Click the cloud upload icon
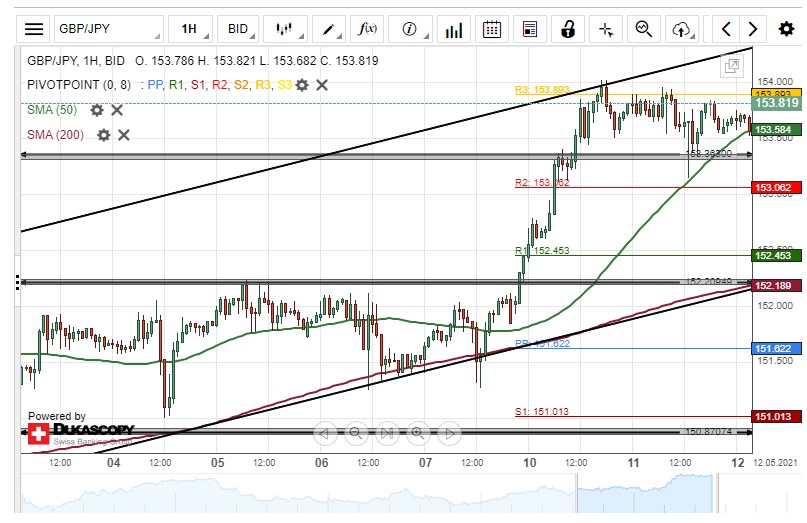Viewport: 807px width, 523px height. 682,29
